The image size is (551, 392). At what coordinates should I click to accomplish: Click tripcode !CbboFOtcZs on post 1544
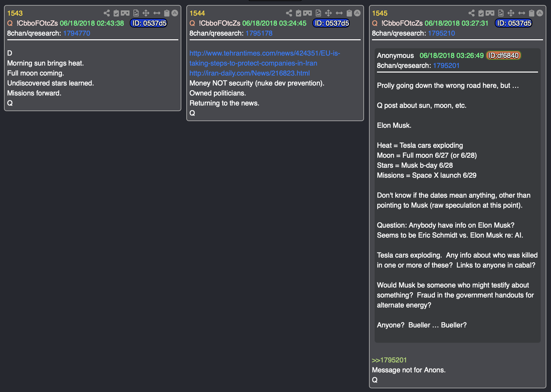pyautogui.click(x=220, y=23)
